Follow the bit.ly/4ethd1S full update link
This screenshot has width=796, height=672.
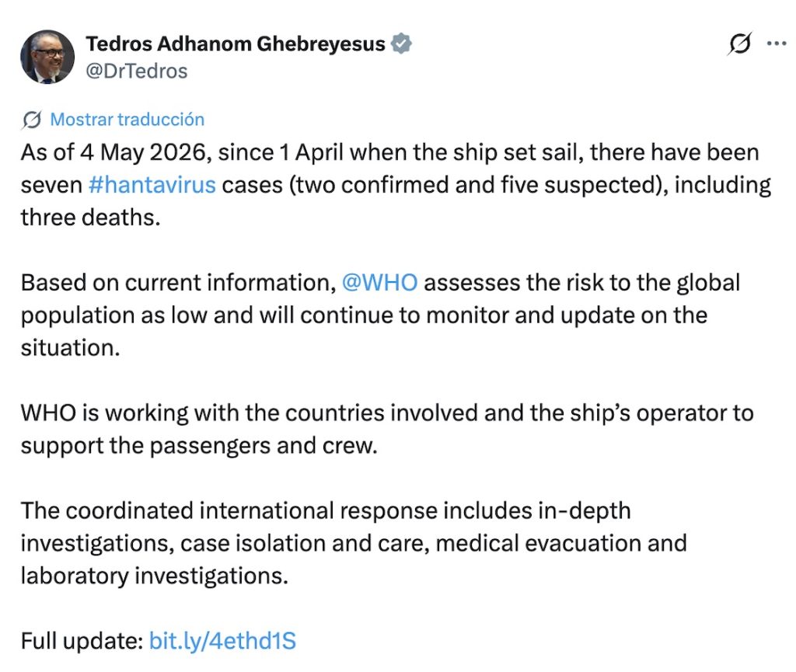(x=222, y=641)
